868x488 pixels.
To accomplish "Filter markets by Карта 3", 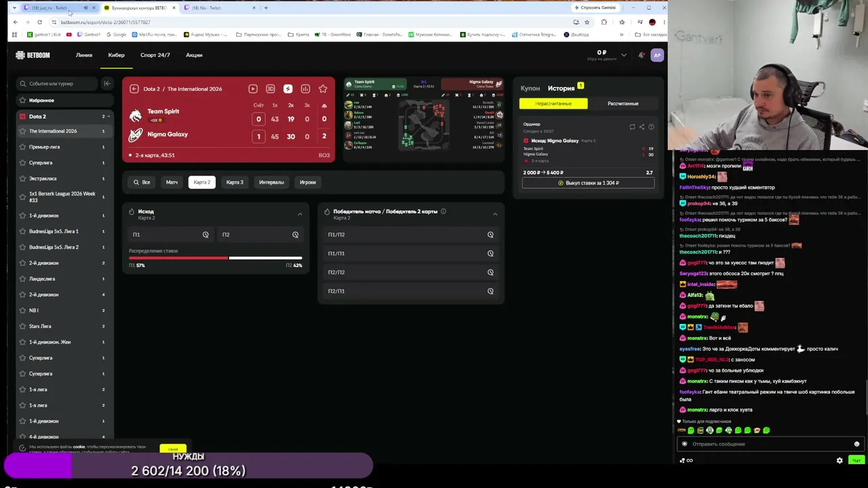I will pos(235,182).
